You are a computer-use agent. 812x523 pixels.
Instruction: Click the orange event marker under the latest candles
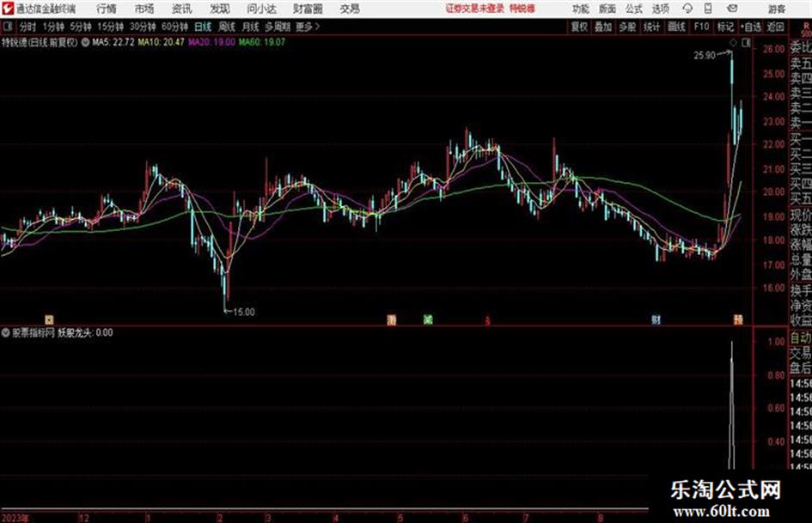click(738, 320)
